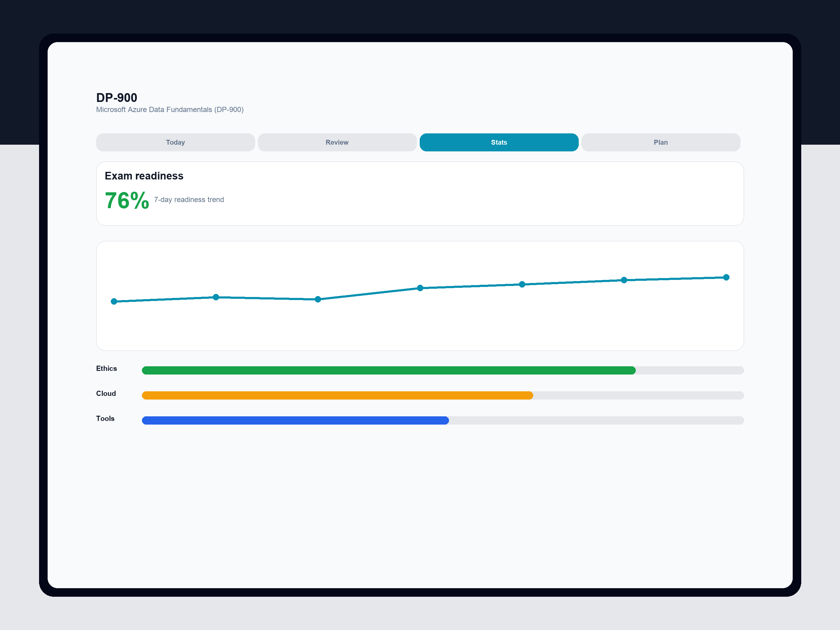Open the Review tab

pyautogui.click(x=337, y=143)
